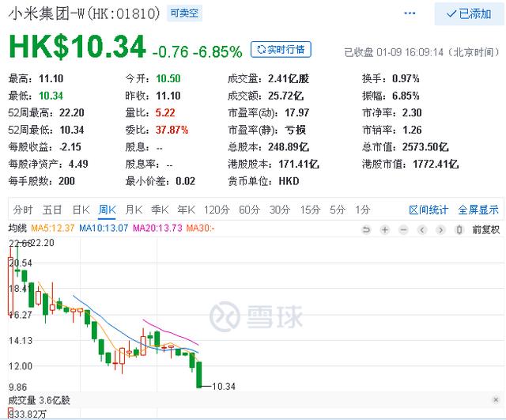
Task: Switch to the 年K chart tab
Action: [x=187, y=210]
